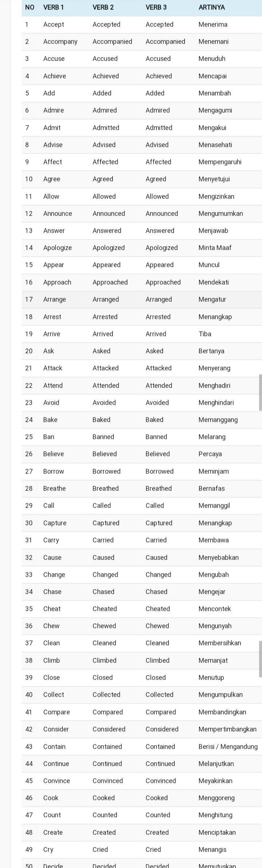Select the verb Arrange in row 17

55,299
